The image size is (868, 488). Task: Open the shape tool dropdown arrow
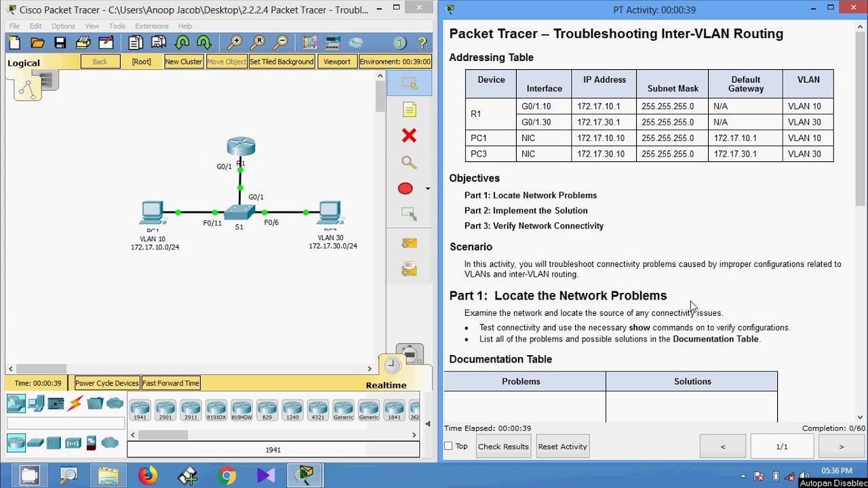coord(427,189)
